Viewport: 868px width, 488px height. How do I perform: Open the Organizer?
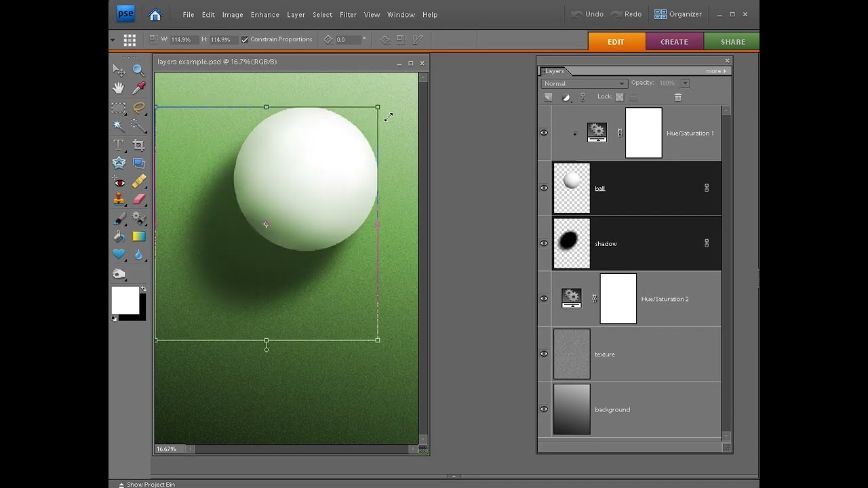tap(678, 14)
